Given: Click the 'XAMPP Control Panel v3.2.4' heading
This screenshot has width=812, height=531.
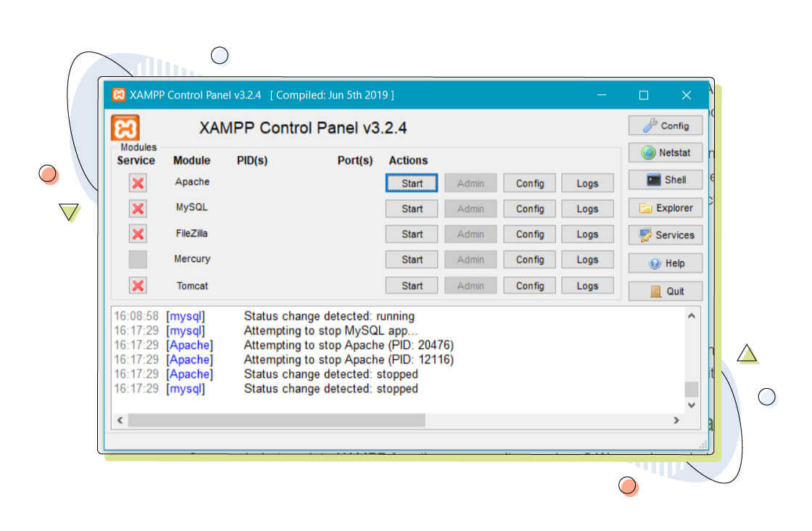Looking at the screenshot, I should pos(303,128).
